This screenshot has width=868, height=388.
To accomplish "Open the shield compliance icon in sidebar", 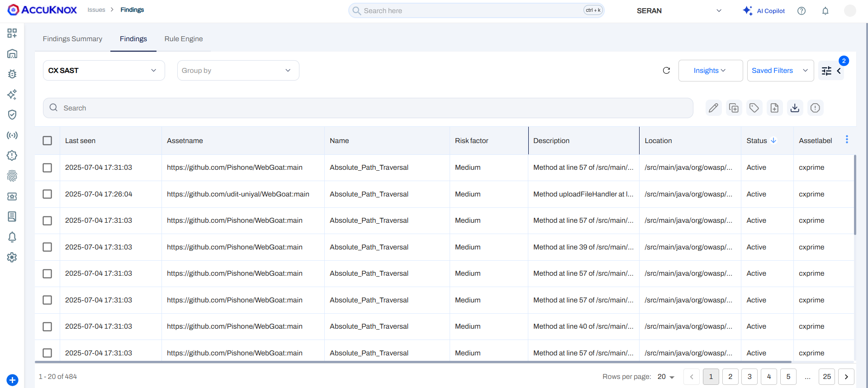I will click(x=12, y=115).
